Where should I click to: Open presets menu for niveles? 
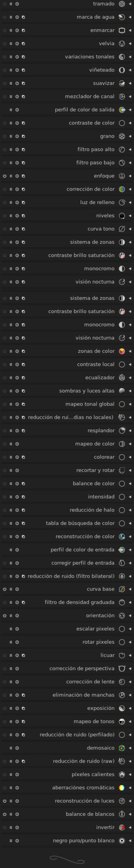pyautogui.click(x=11, y=216)
